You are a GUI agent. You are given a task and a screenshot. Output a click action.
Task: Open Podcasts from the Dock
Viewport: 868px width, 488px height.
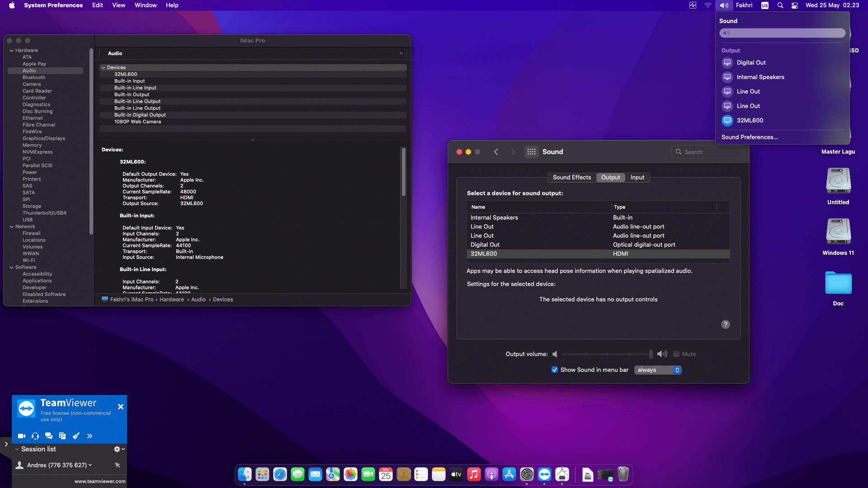click(491, 474)
